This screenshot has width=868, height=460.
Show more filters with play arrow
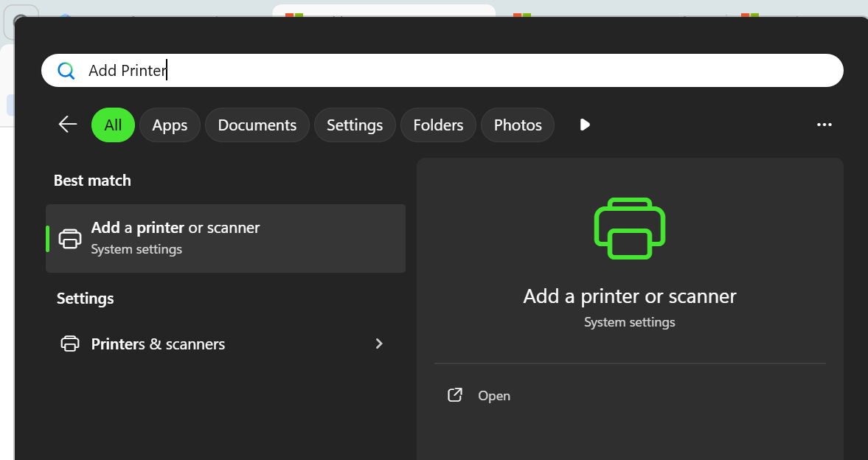click(x=585, y=125)
